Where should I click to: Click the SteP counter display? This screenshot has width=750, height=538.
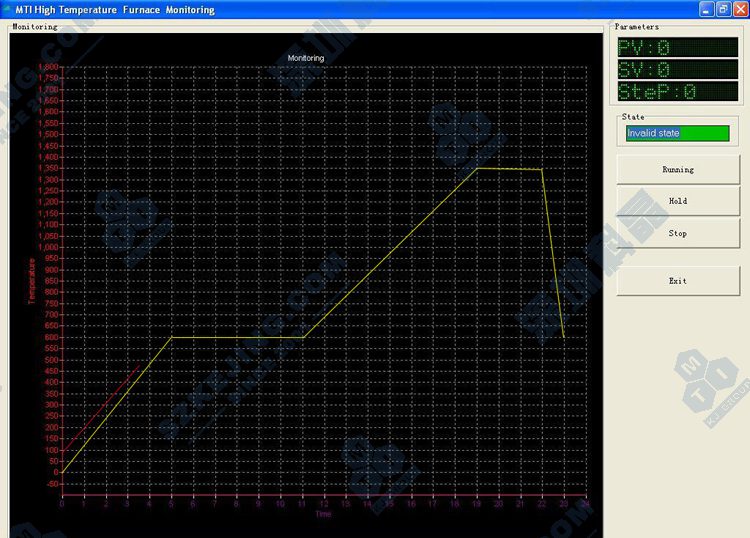pyautogui.click(x=677, y=92)
